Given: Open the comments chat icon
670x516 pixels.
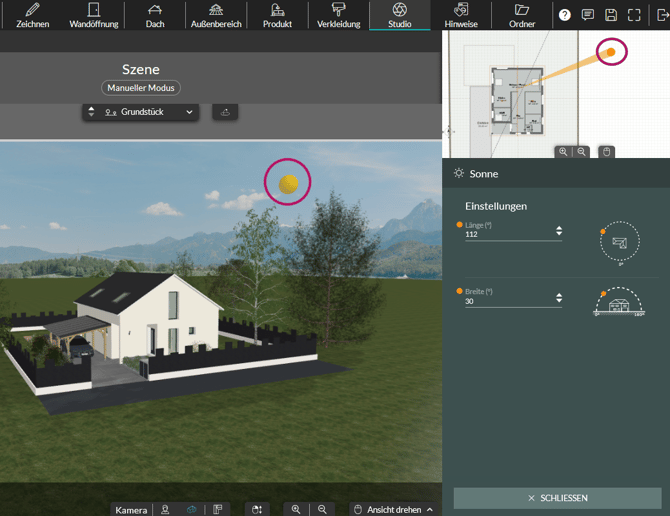Looking at the screenshot, I should click(588, 15).
